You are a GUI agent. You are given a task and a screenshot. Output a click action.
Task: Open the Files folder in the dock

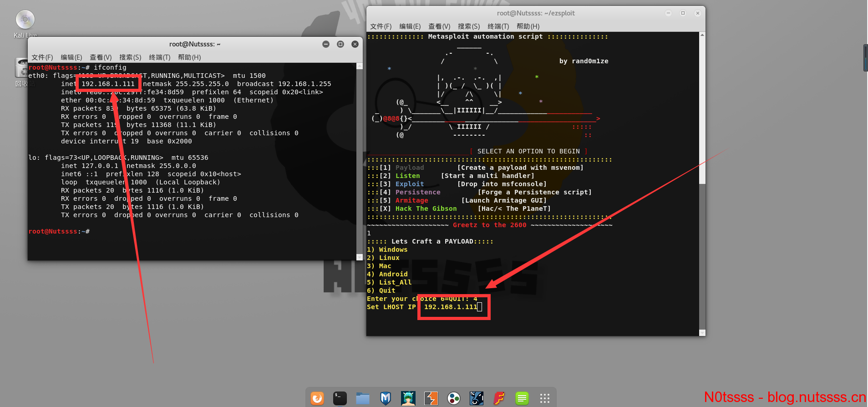coord(363,398)
